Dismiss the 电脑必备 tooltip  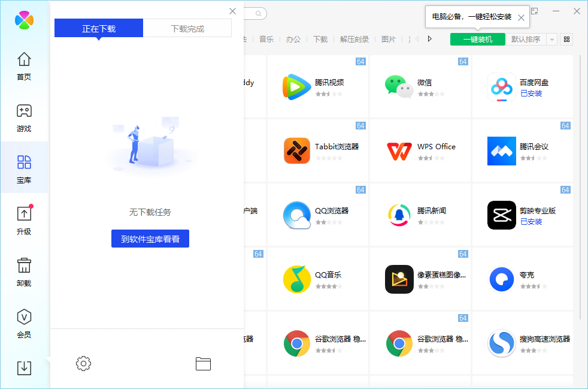[521, 17]
